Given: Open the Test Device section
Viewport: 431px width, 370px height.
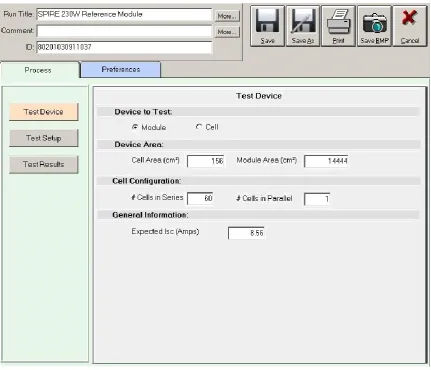Looking at the screenshot, I should click(x=44, y=112).
